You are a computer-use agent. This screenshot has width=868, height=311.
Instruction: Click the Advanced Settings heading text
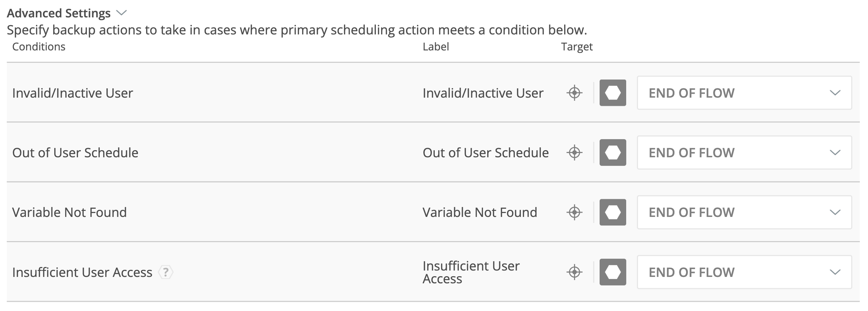click(59, 13)
